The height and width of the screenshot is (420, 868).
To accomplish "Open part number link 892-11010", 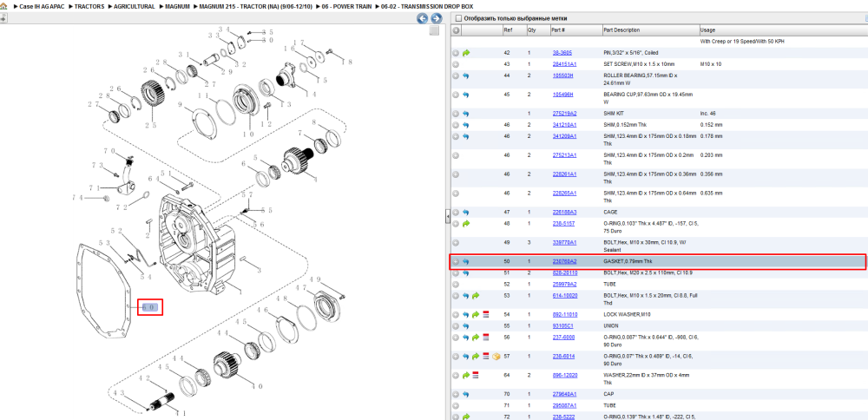I will click(x=565, y=314).
